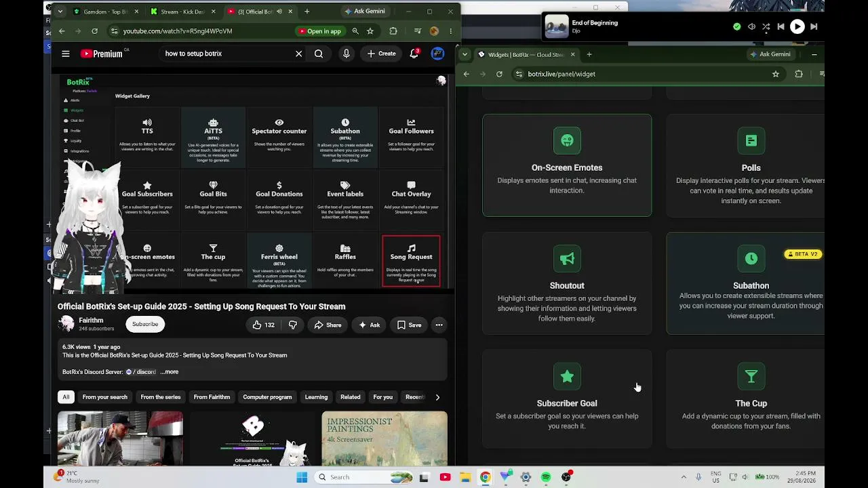868x488 pixels.
Task: Show more filter chips with right arrow
Action: 437,397
